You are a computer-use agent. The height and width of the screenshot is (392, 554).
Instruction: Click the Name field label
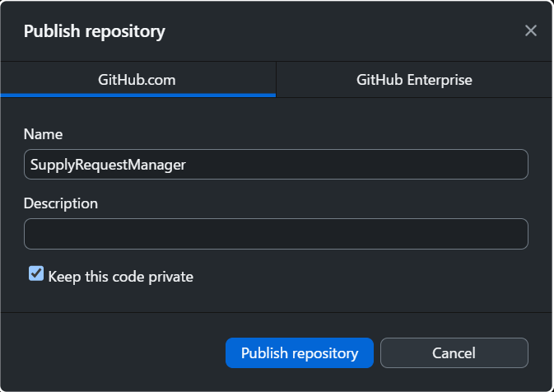coord(43,133)
